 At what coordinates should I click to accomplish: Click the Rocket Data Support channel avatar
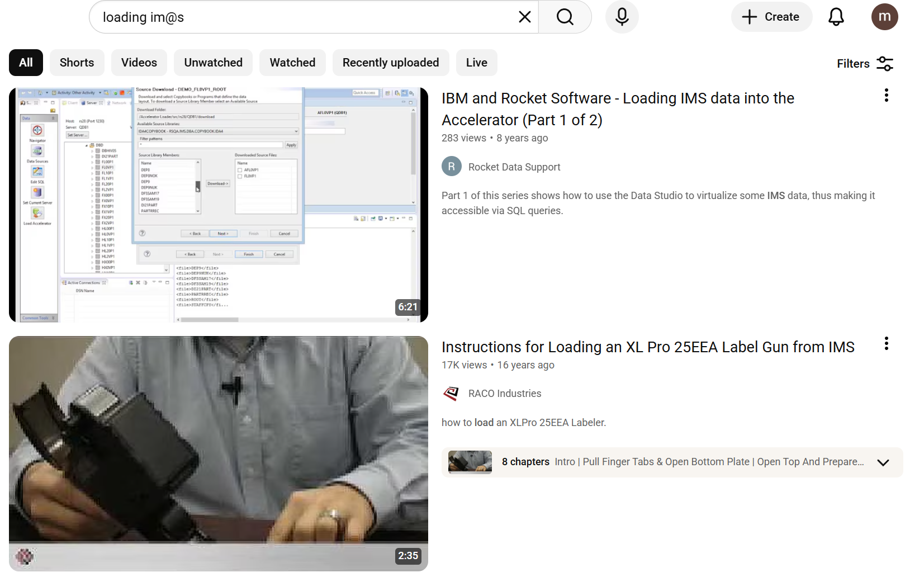tap(452, 167)
